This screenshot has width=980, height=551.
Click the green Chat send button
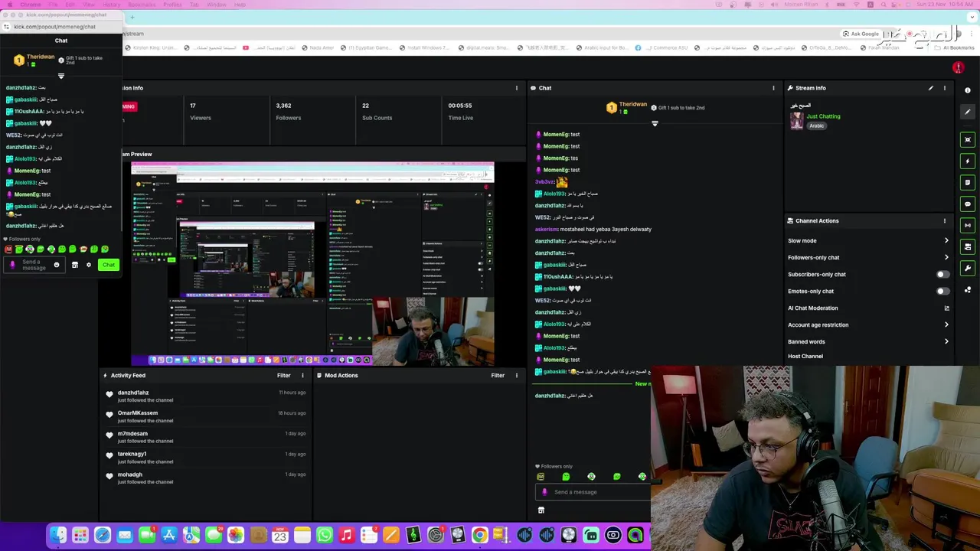pos(109,265)
